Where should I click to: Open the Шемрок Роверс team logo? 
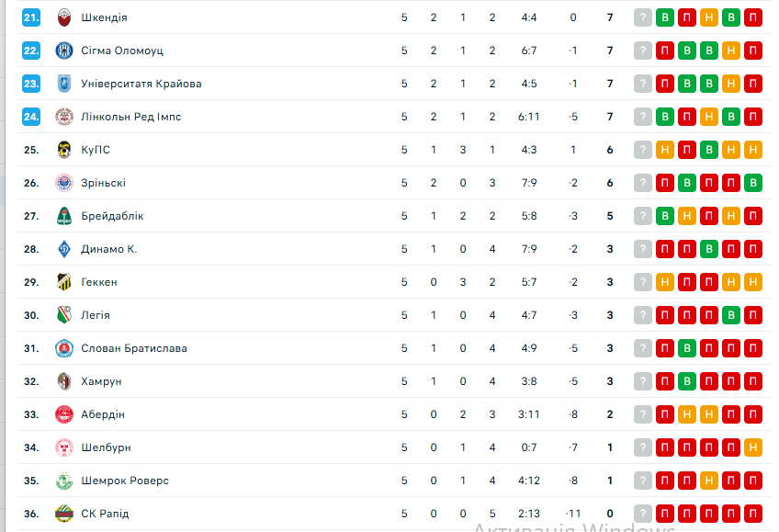[63, 481]
